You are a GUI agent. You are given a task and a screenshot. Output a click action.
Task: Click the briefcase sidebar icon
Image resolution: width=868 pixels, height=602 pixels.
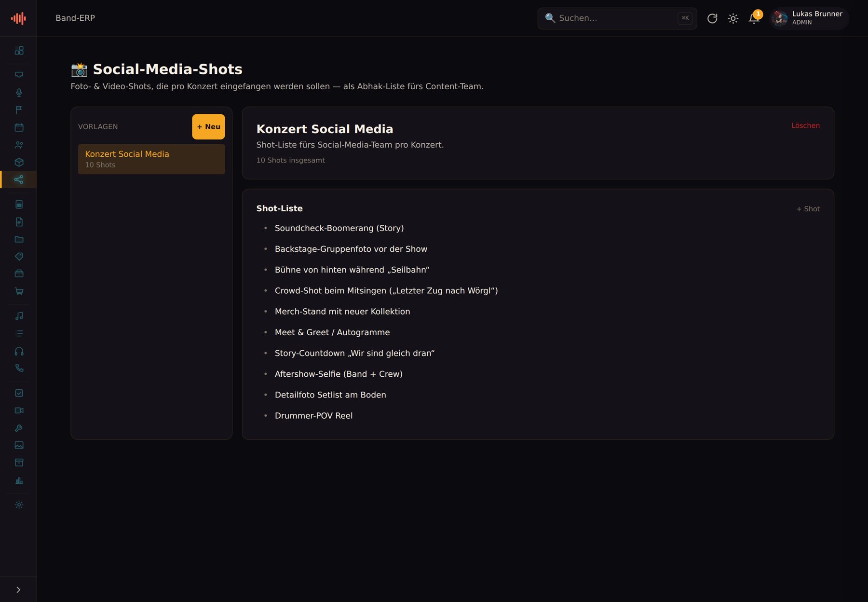[19, 274]
